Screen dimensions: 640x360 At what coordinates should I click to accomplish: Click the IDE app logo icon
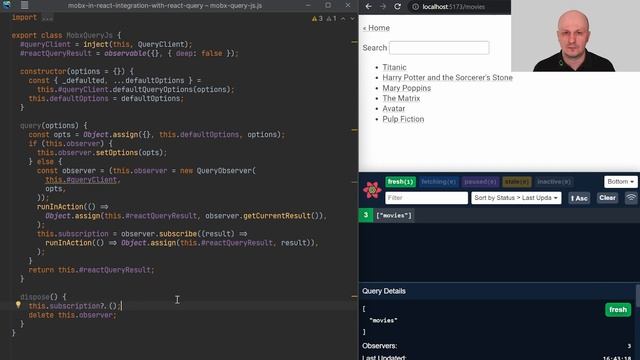tap(7, 5)
